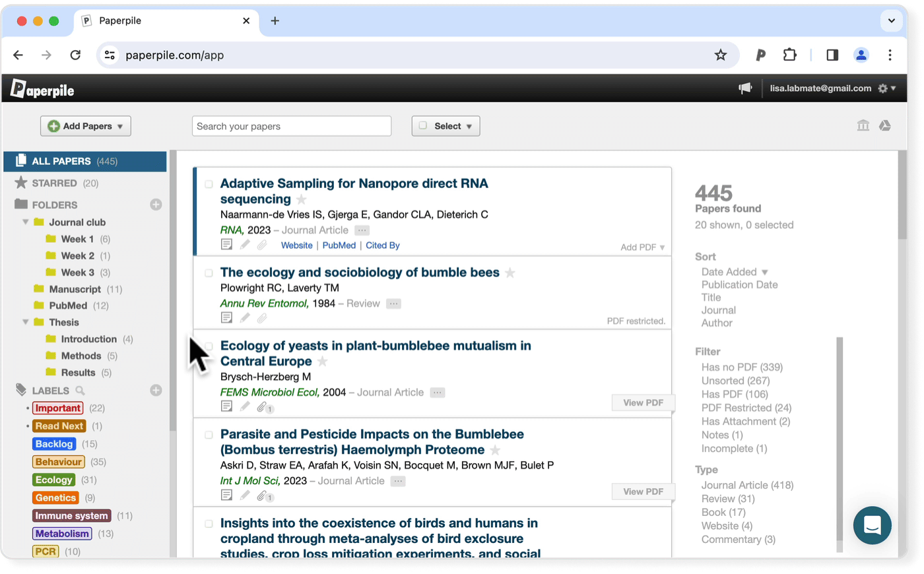Open the Starred papers section
Image resolution: width=924 pixels, height=574 pixels.
54,183
